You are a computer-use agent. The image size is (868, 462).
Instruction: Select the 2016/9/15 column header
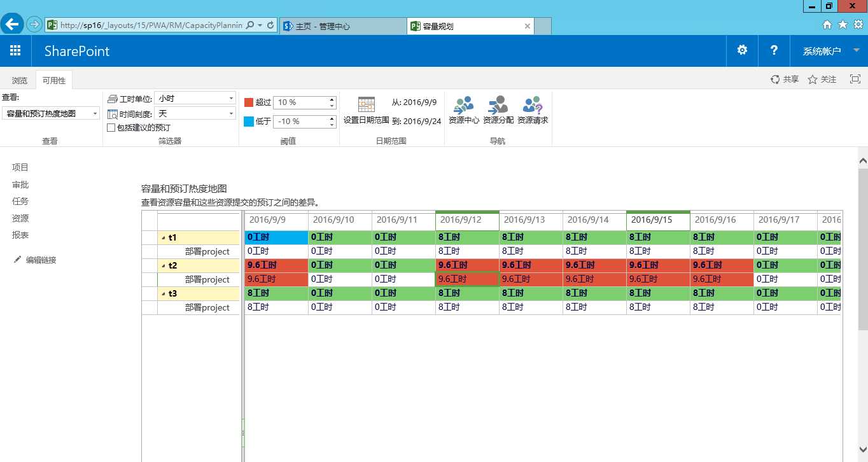point(658,220)
